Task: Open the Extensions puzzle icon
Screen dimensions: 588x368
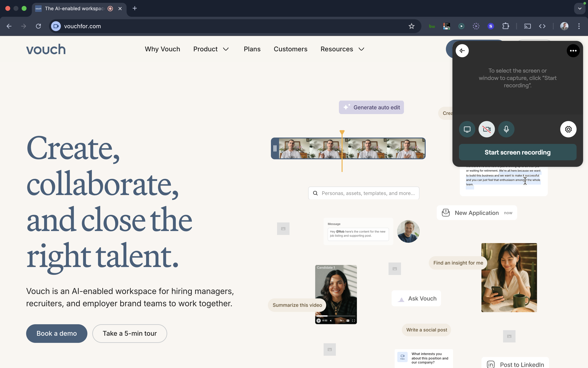Action: click(x=506, y=26)
